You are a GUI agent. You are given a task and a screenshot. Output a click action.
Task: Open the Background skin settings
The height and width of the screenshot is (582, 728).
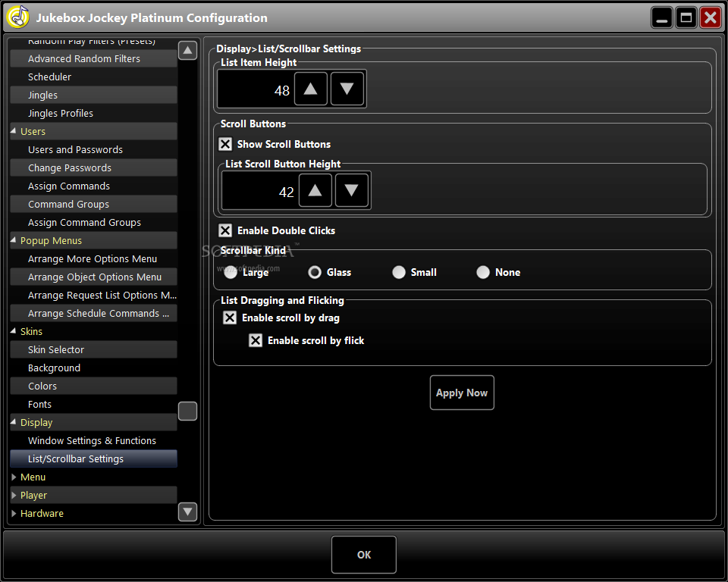point(93,368)
